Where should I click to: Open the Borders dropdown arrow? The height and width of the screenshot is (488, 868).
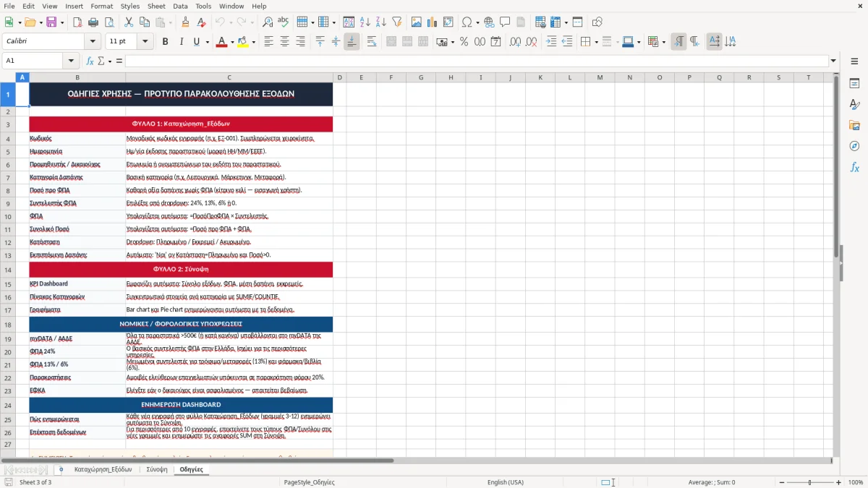598,42
